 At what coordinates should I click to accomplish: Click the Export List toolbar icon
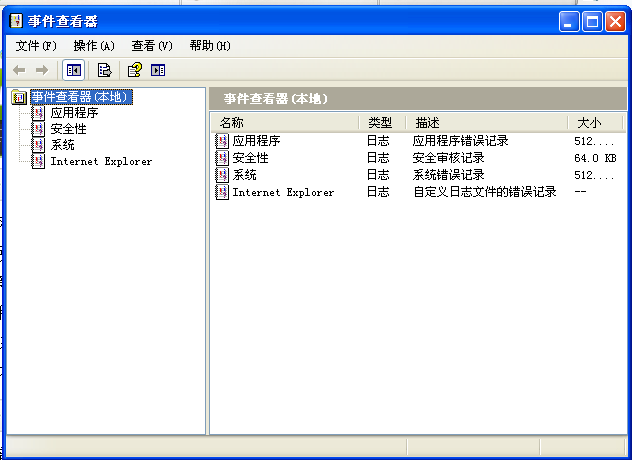(104, 70)
